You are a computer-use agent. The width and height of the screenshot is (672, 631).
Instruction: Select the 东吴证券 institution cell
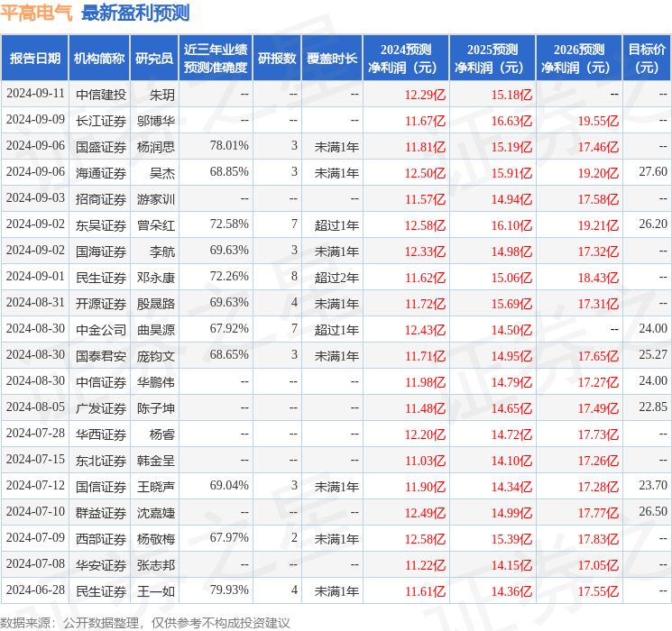coord(101,225)
